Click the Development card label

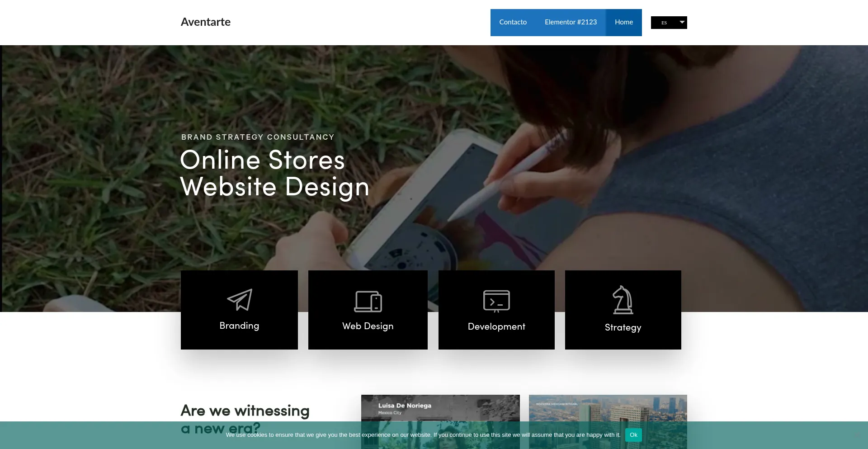coord(496,327)
